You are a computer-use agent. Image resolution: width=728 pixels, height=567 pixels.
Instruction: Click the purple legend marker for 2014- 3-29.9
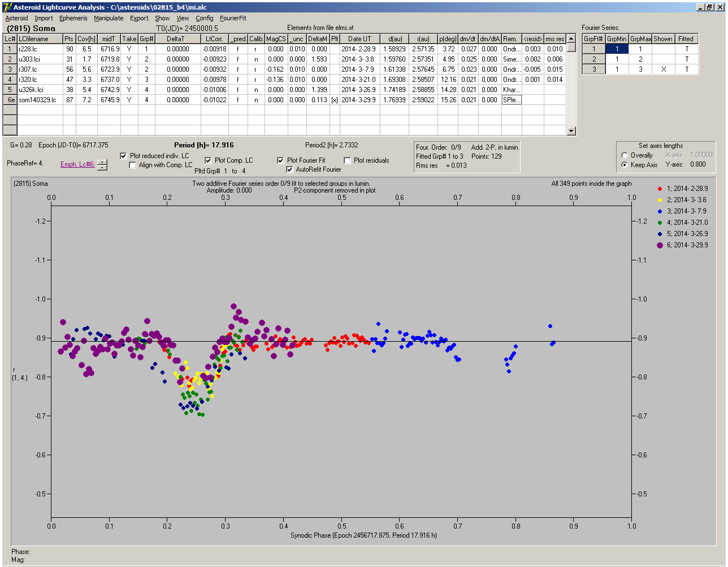pos(660,245)
